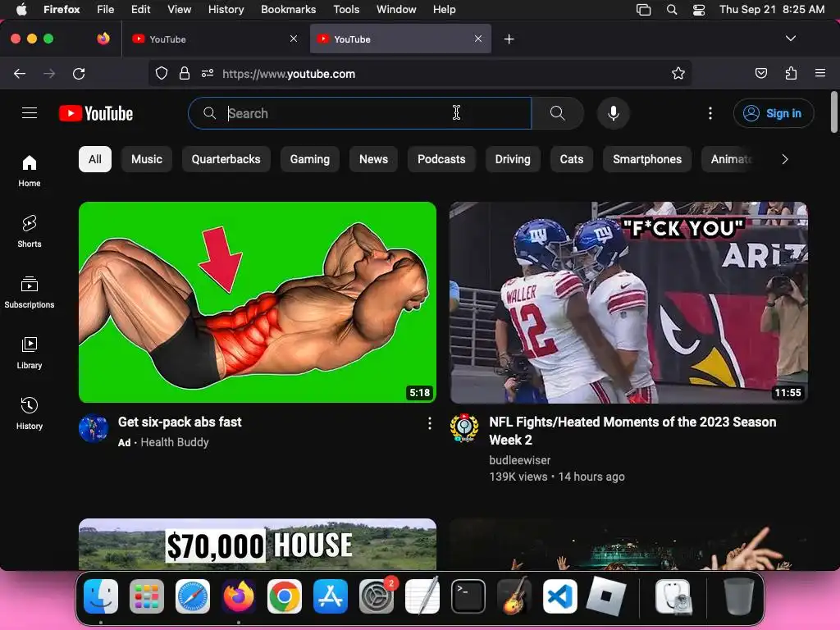Launch Chrome from the Dock

point(285,596)
